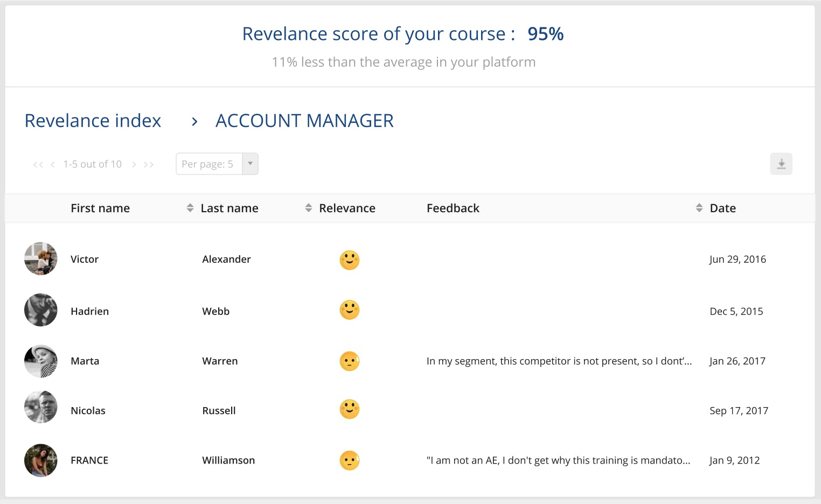Toggle Relevance column sorting
This screenshot has height=504, width=821.
tap(308, 207)
